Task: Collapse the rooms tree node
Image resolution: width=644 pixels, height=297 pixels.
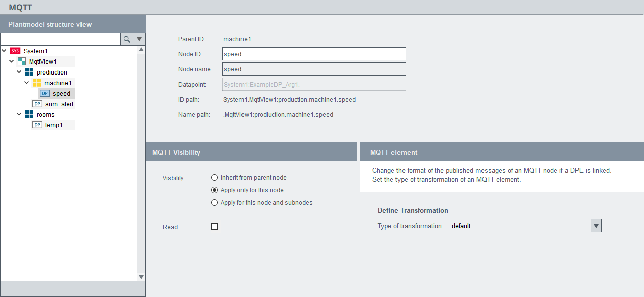Action: coord(19,114)
